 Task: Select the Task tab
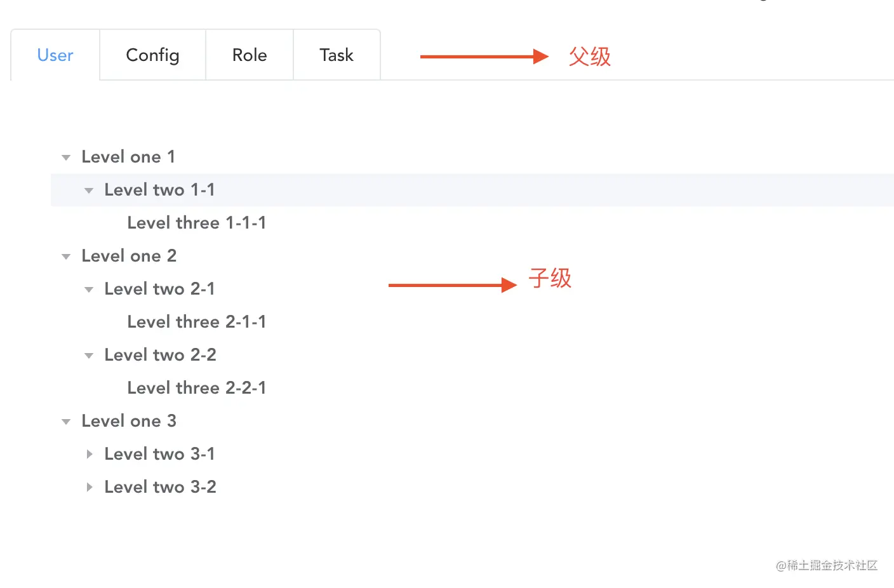[337, 55]
